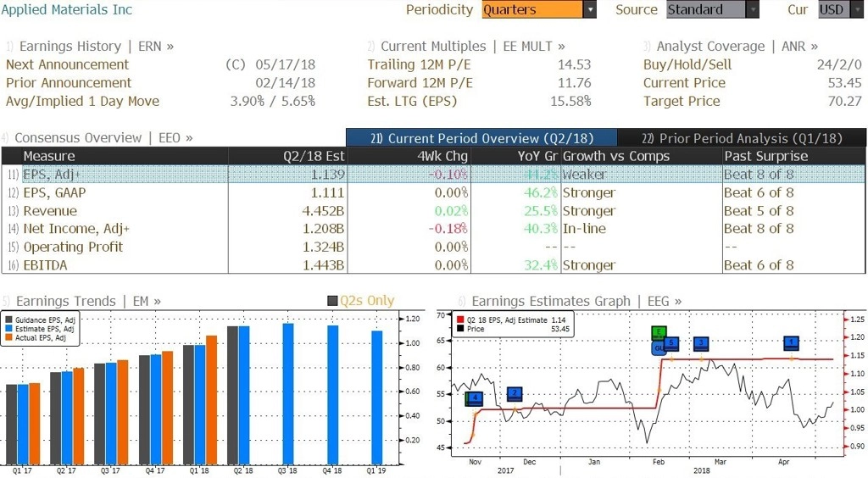This screenshot has height=478, width=868.
Task: Click the EBITDA estimate value 1.443B
Action: [323, 265]
